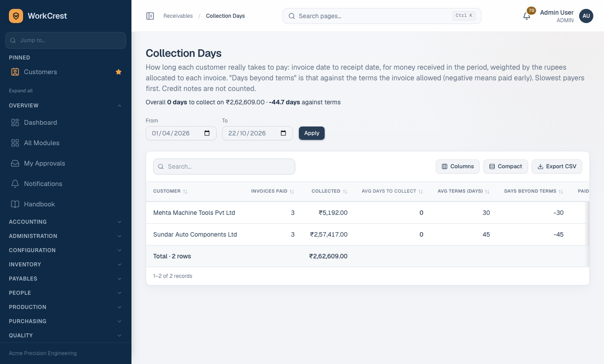Click Expand all in the sidebar
Image resolution: width=604 pixels, height=364 pixels.
pos(21,91)
